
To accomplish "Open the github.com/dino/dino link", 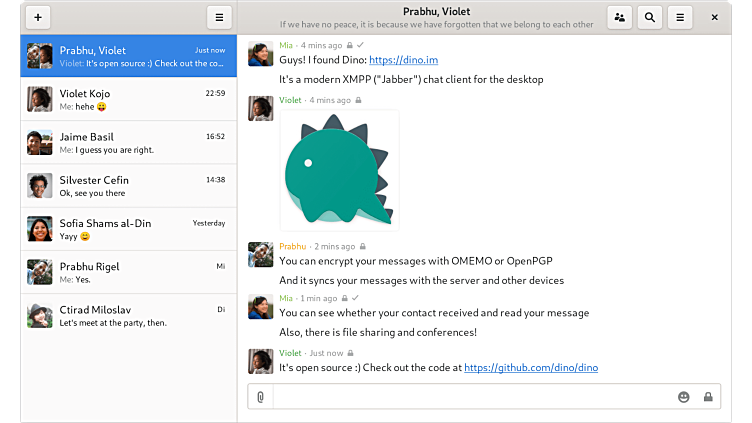I will tap(530, 367).
